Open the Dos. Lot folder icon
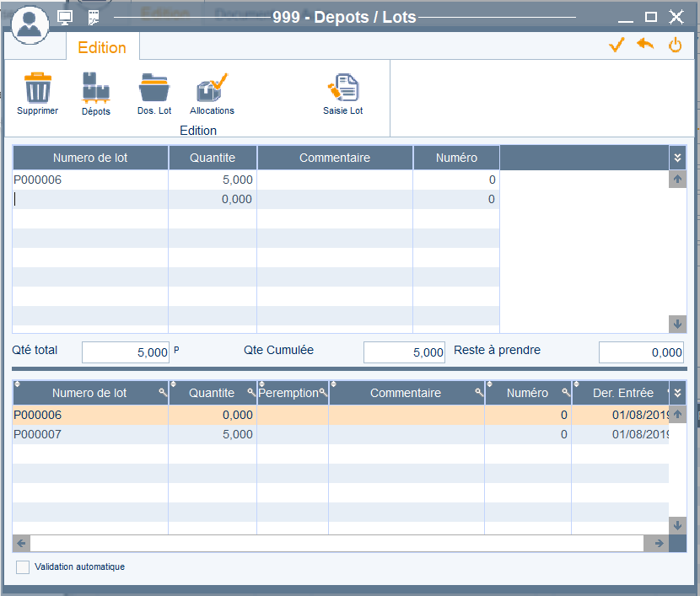700x596 pixels. (x=154, y=88)
